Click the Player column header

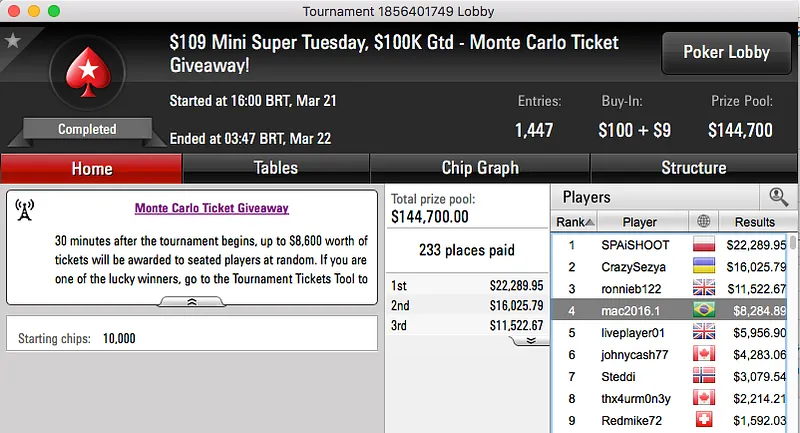click(640, 221)
